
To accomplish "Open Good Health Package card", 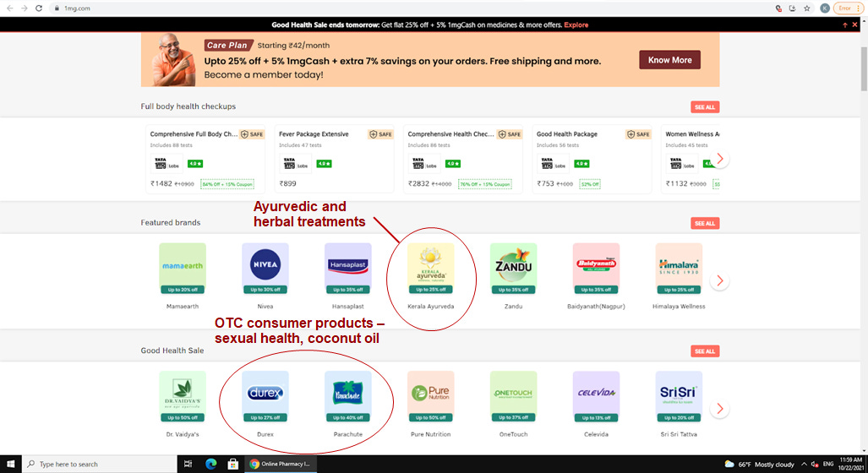I will coord(592,159).
